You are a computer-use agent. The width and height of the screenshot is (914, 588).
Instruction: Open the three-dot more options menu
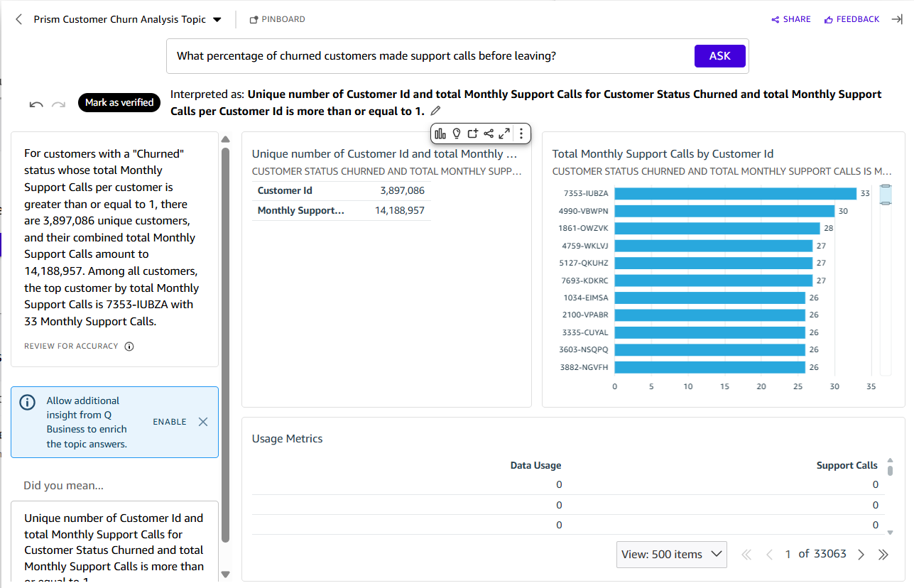coord(521,134)
